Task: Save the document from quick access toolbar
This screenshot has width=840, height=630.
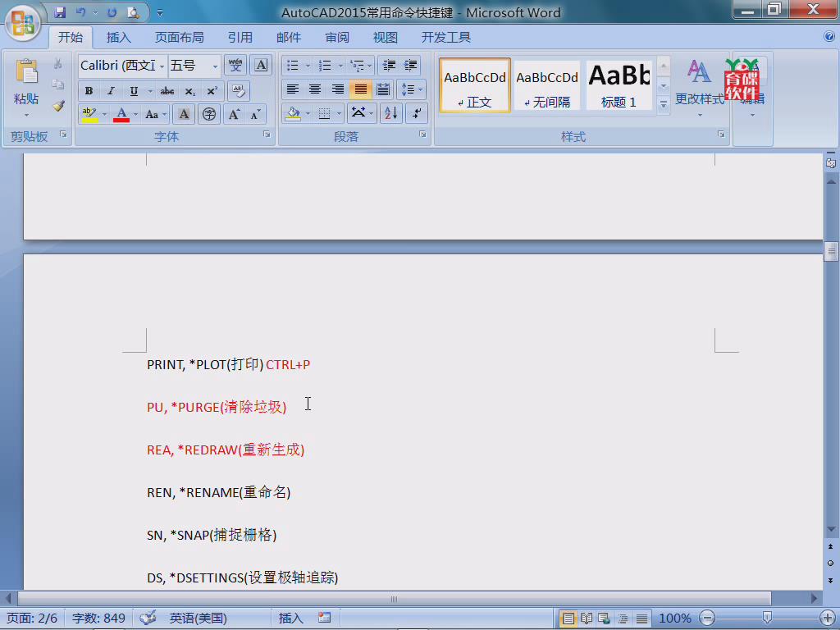Action: point(59,12)
